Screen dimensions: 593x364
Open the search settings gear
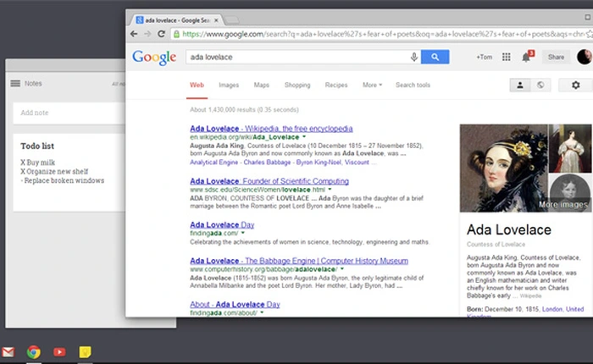click(576, 85)
